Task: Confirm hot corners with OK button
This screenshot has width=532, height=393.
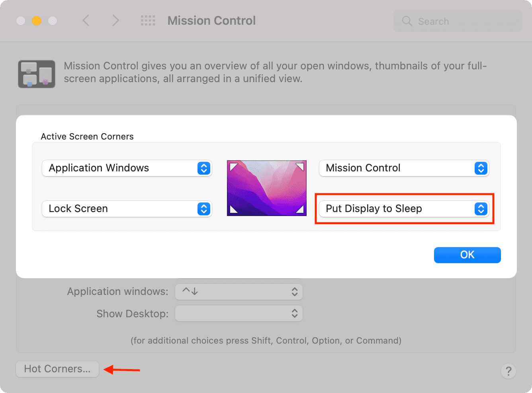Action: coord(467,255)
